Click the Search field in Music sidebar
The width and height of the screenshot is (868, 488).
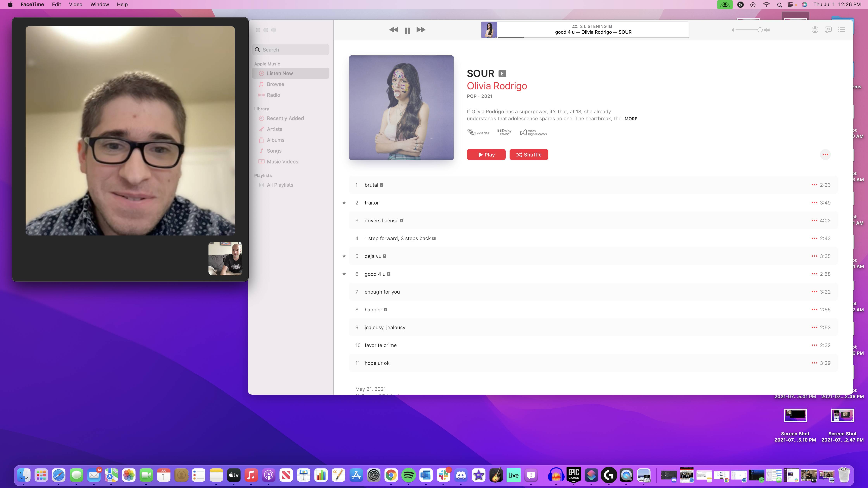[290, 50]
